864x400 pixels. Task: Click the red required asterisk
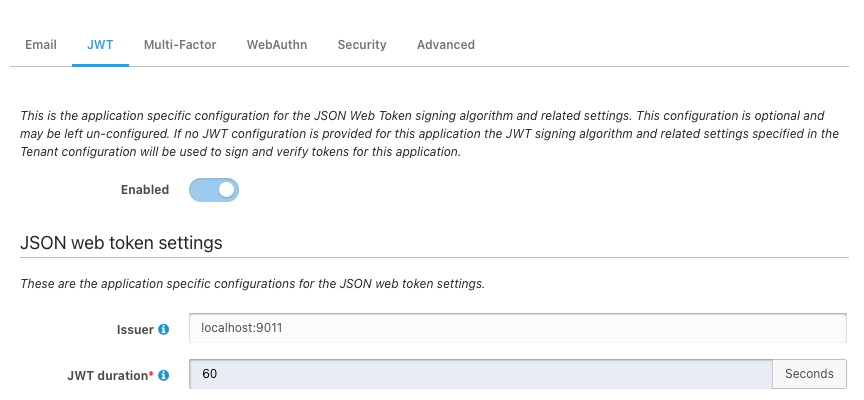(x=152, y=375)
